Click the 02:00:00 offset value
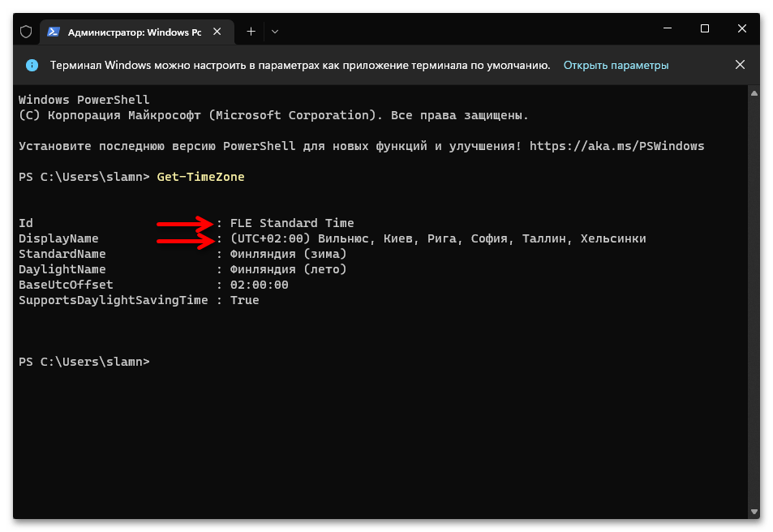773x532 pixels. [260, 285]
